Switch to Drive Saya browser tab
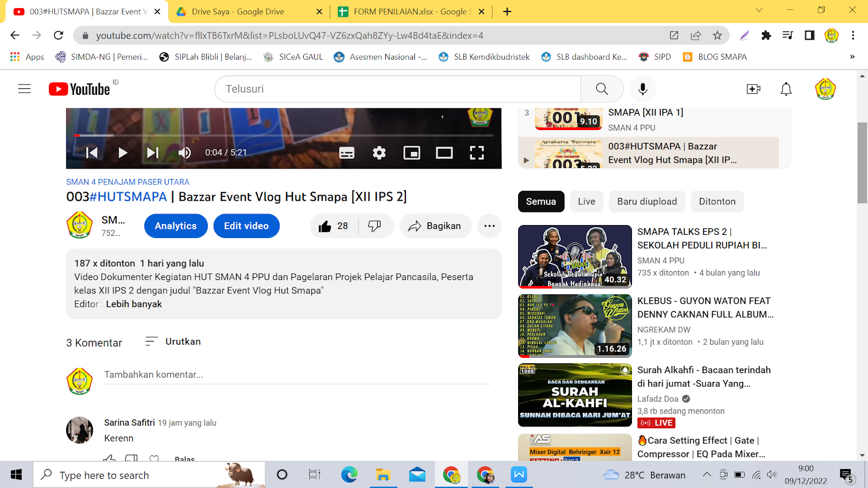 [249, 11]
